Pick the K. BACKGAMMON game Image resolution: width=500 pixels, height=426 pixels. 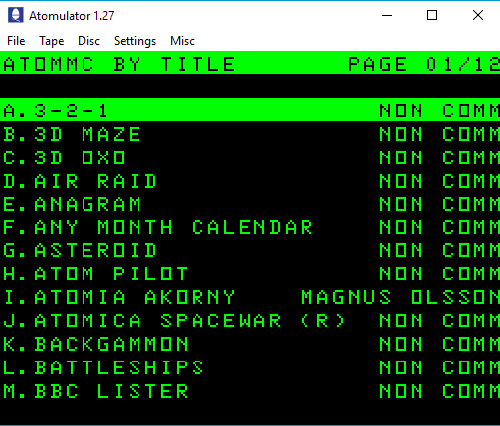click(x=250, y=344)
